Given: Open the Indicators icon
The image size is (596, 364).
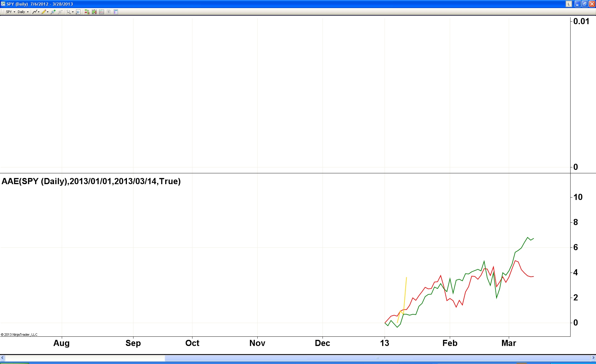Looking at the screenshot, I should 102,12.
